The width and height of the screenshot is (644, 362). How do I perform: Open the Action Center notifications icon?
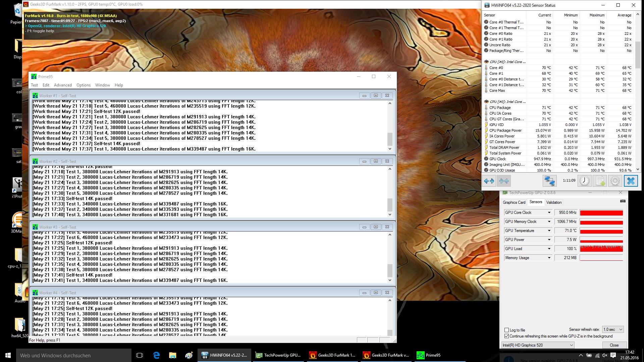pos(613,355)
